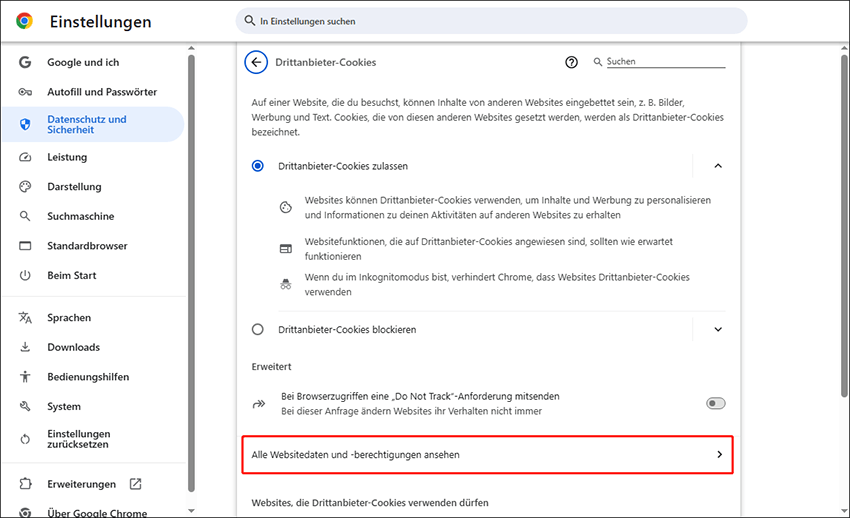Click the shield icon for Datenschutz
This screenshot has width=850, height=518.
coord(25,125)
